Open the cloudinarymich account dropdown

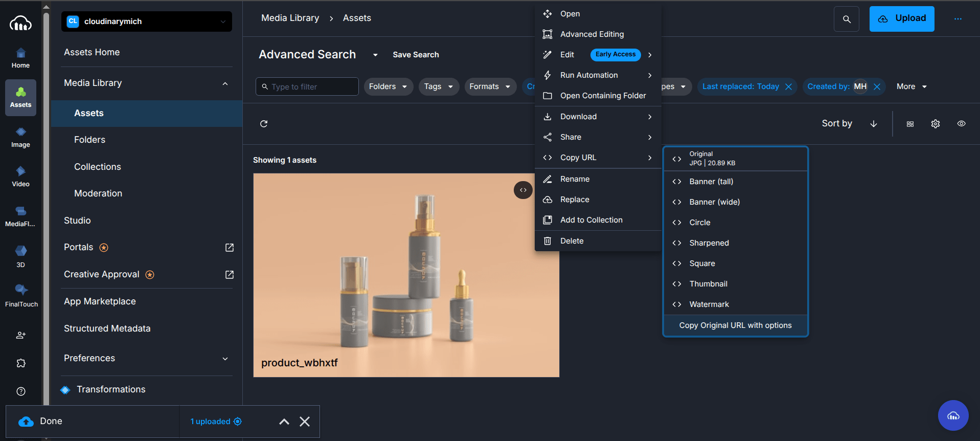tap(147, 21)
